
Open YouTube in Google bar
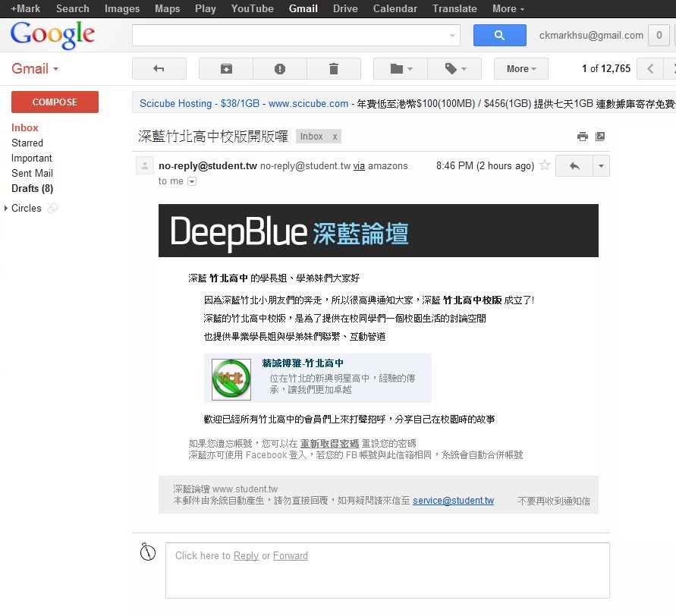coord(252,8)
